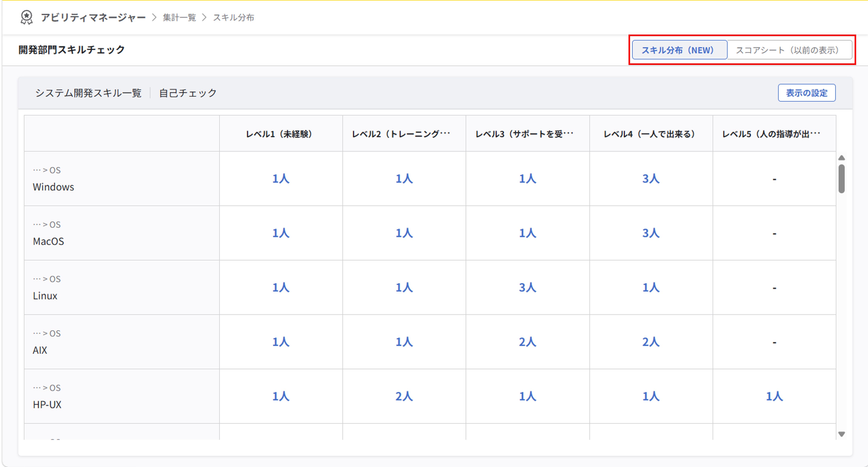Screen dimensions: 868x467
Task: Open Windows レベル3 count 1人
Action: coord(528,178)
